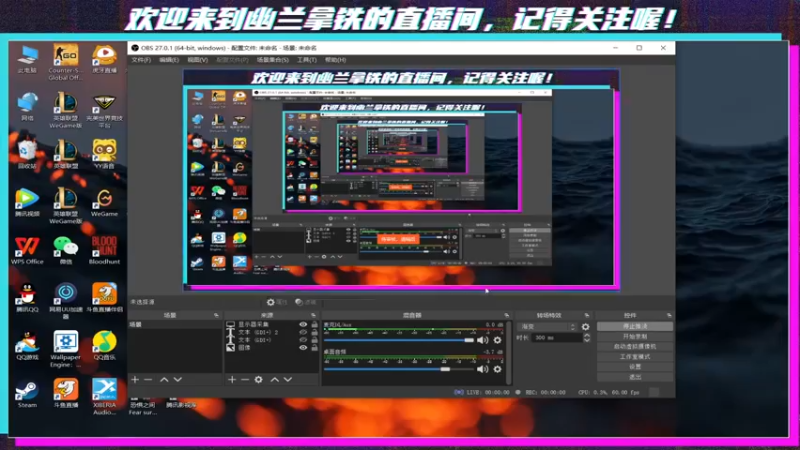Open the 帮助(H) menu
The image size is (800, 450).
pyautogui.click(x=335, y=60)
